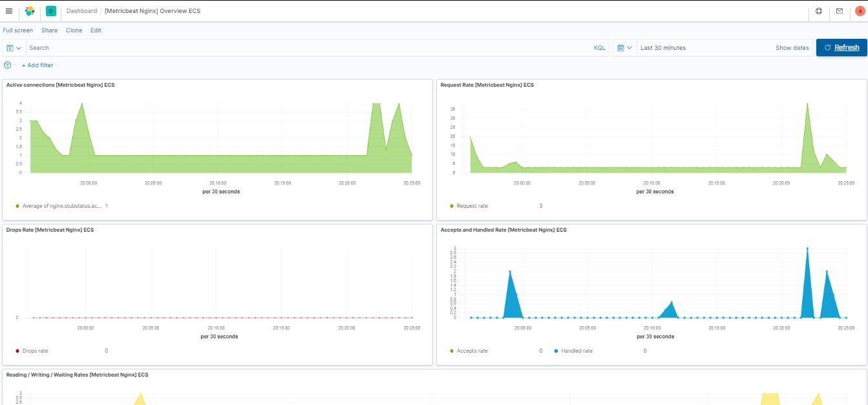Open the main navigation hamburger menu

9,11
